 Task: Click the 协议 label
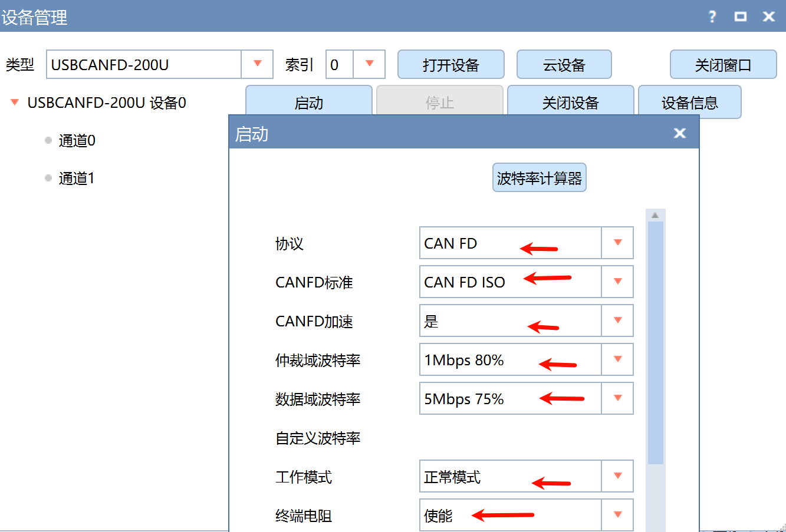point(289,243)
